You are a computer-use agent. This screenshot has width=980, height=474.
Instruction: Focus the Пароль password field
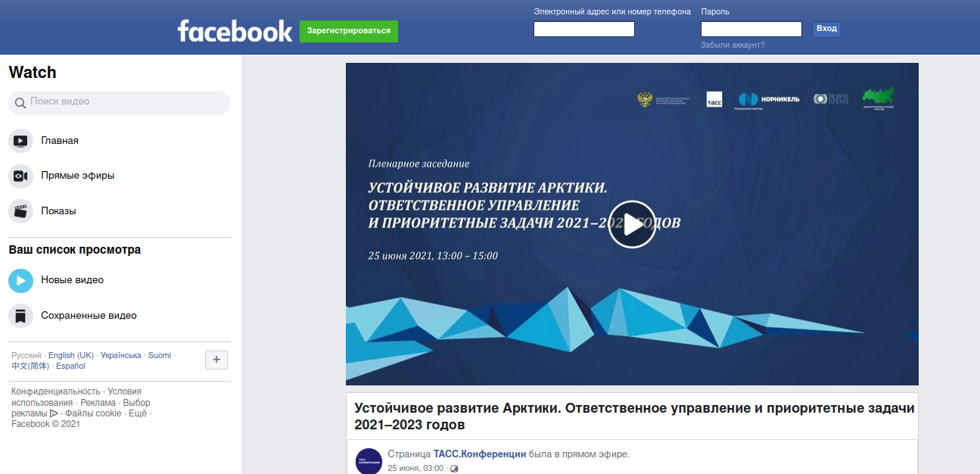click(x=751, y=29)
